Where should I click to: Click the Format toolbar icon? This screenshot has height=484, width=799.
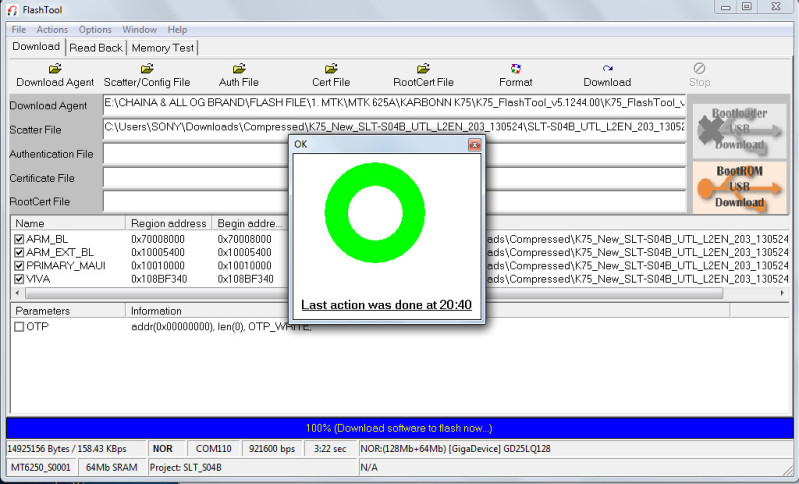[x=516, y=68]
